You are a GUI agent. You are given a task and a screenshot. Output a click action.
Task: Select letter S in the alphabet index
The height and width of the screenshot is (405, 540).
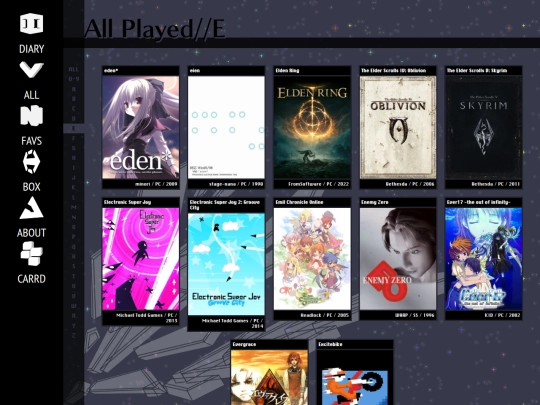pos(74,266)
